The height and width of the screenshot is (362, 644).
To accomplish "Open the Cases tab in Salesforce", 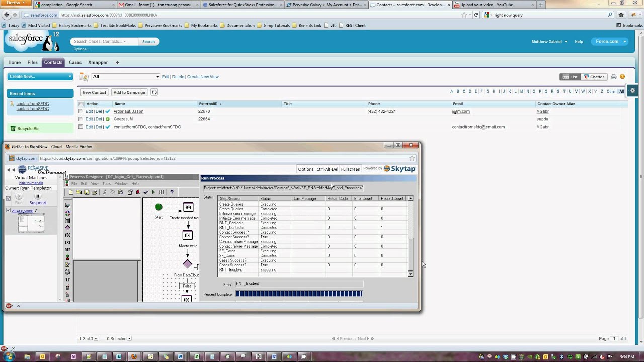I will coord(75,62).
